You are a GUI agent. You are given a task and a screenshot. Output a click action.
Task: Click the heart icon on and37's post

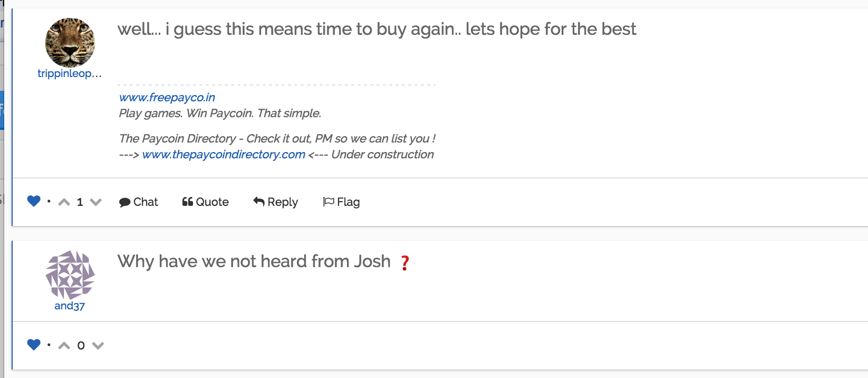34,345
